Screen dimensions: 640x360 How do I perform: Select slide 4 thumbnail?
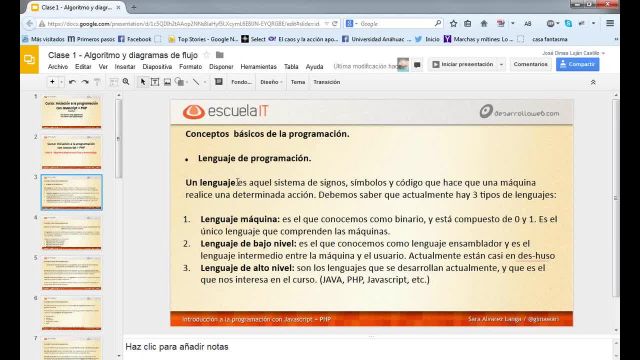point(71,232)
